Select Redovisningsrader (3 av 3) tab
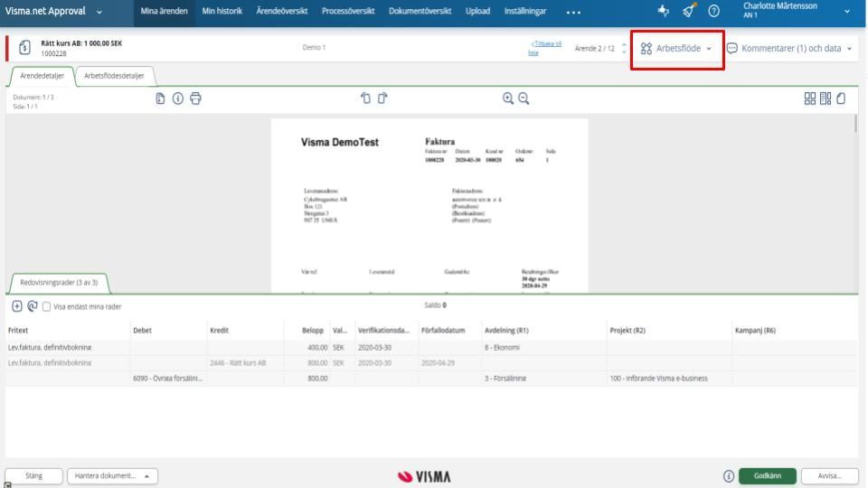 coord(59,283)
